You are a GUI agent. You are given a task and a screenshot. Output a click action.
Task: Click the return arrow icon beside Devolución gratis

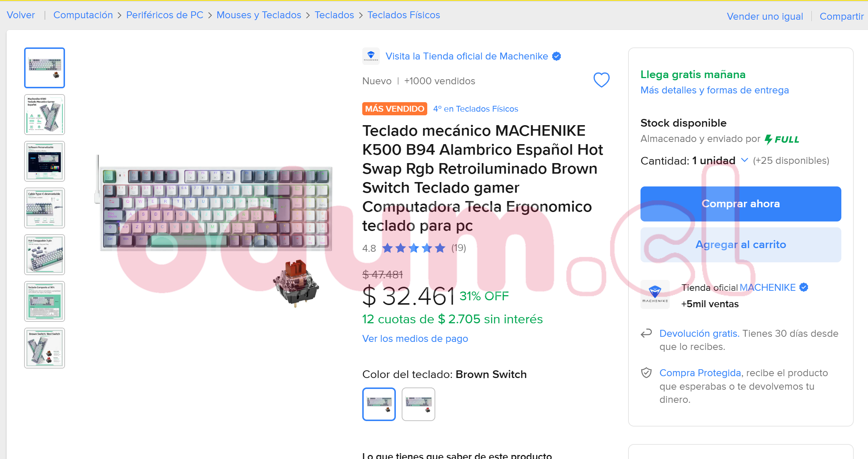(646, 333)
